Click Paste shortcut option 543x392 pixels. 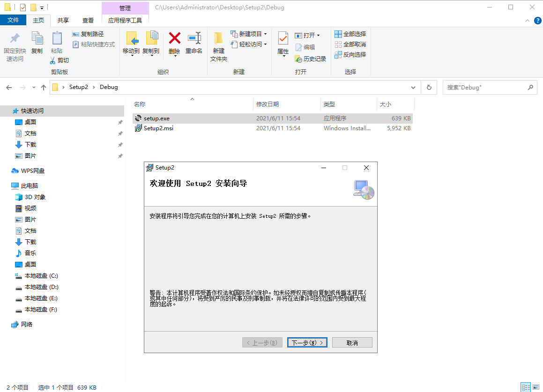[94, 44]
